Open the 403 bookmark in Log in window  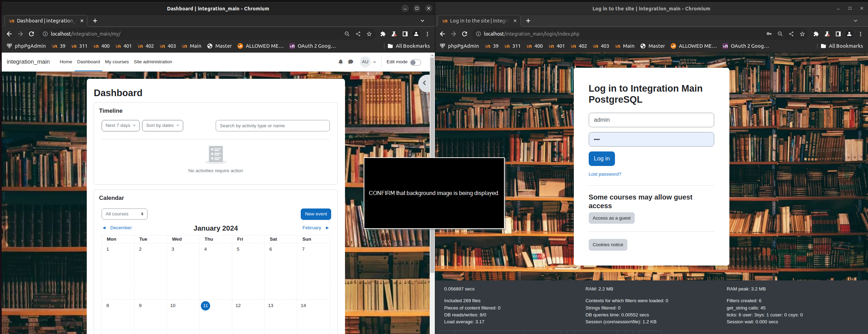pyautogui.click(x=601, y=46)
